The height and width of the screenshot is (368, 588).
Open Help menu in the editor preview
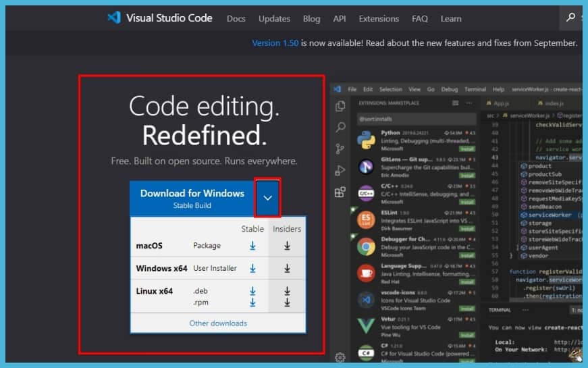pyautogui.click(x=498, y=89)
